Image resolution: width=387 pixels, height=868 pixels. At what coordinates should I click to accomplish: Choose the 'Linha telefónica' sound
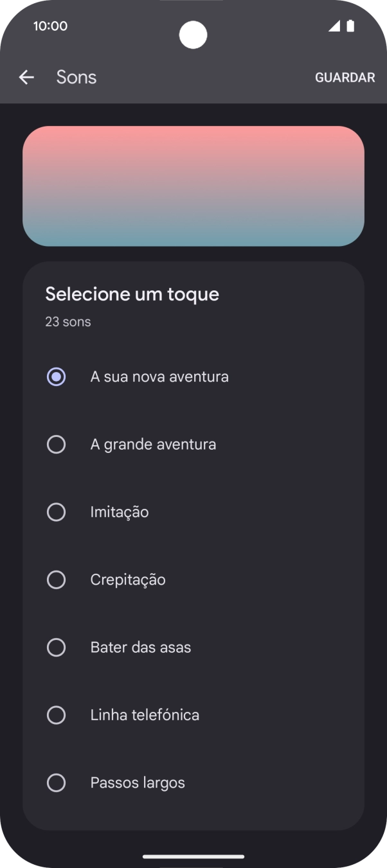[x=56, y=715]
